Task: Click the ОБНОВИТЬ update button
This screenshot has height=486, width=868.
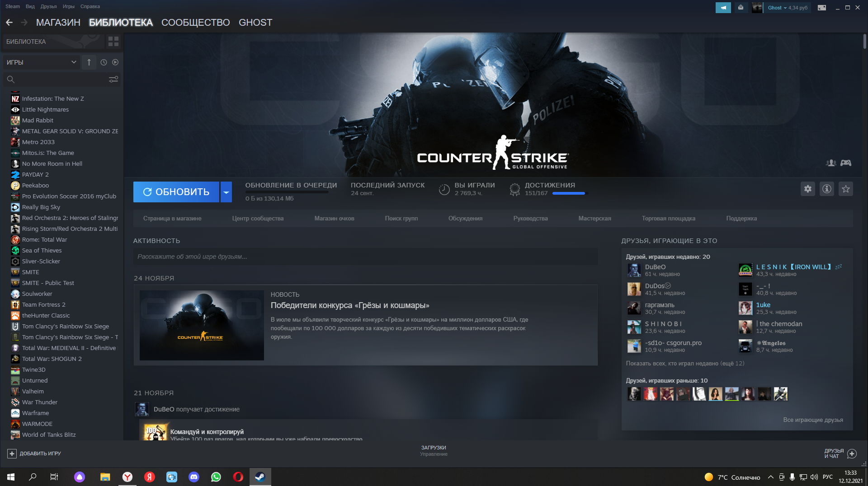Action: [x=176, y=192]
